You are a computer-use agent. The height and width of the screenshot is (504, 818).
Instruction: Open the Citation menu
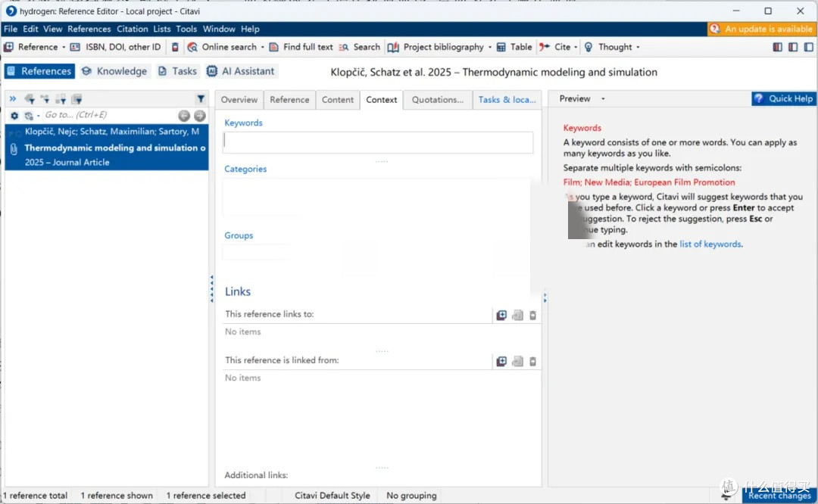click(x=132, y=29)
